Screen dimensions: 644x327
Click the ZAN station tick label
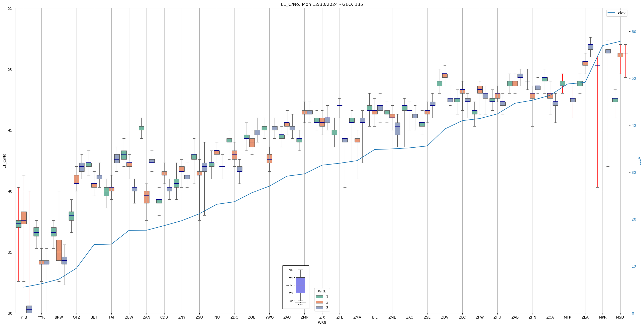(x=147, y=317)
